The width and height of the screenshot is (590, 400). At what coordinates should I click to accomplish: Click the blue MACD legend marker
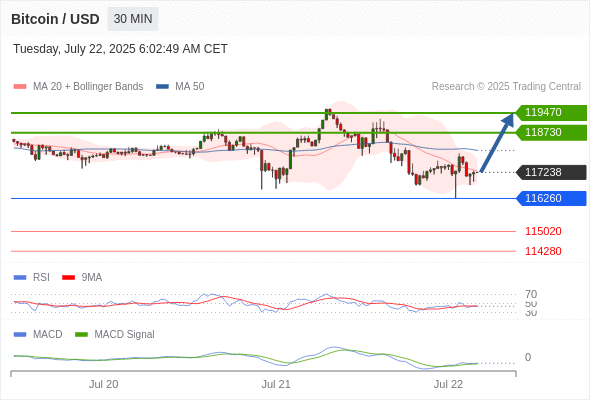[x=20, y=335]
